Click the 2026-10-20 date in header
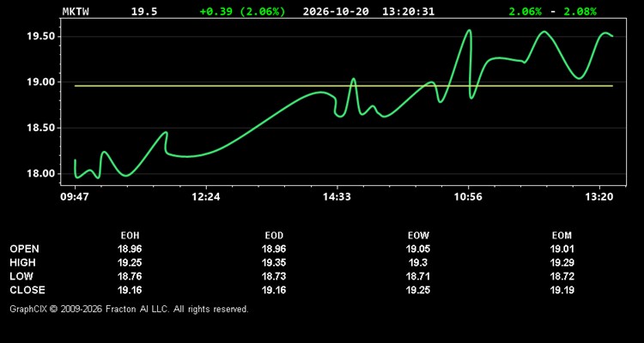This screenshot has height=343, width=644. 336,11
